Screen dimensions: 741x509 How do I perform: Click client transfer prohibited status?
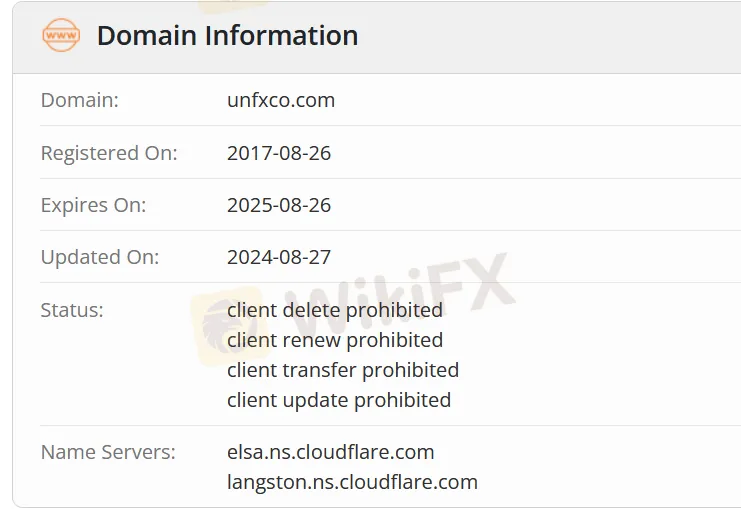coord(343,370)
